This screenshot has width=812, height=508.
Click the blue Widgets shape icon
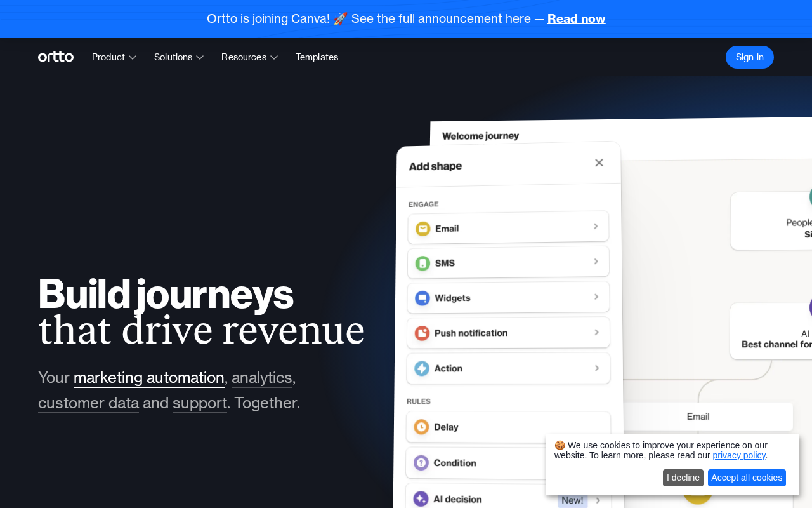coord(422,298)
